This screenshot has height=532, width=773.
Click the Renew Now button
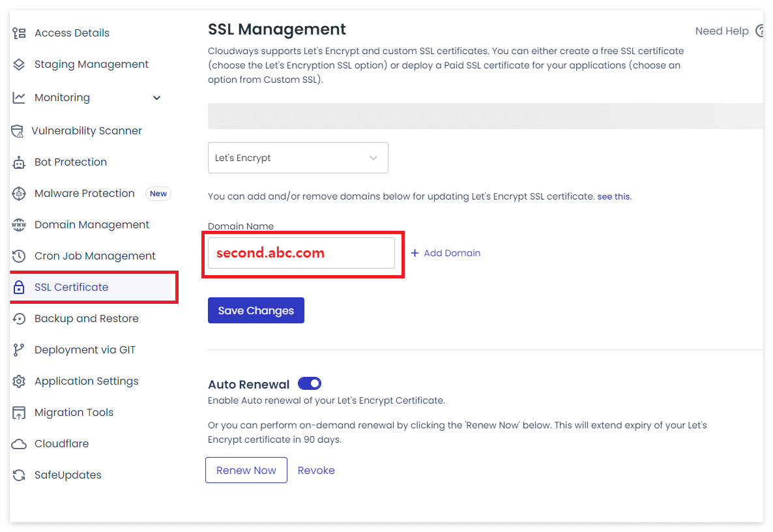(246, 470)
